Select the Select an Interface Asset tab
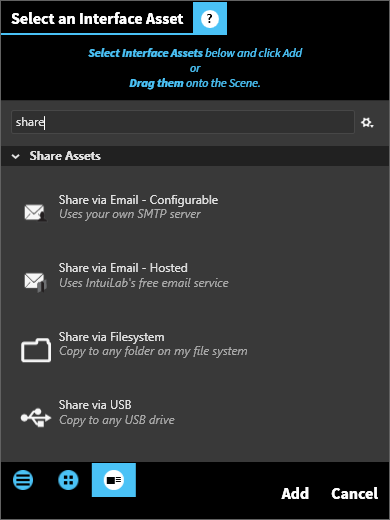 coord(97,18)
